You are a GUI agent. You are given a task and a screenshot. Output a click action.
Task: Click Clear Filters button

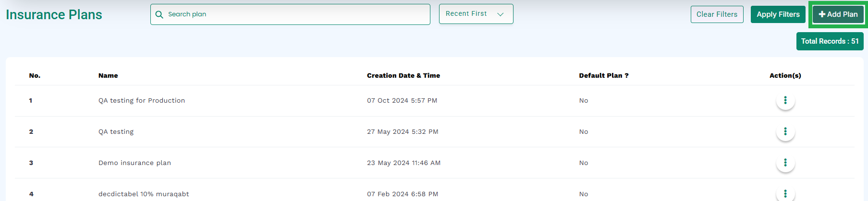click(x=717, y=14)
